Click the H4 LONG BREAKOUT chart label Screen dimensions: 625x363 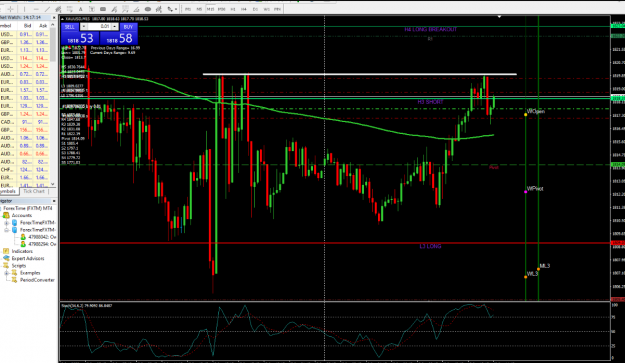[x=430, y=29]
